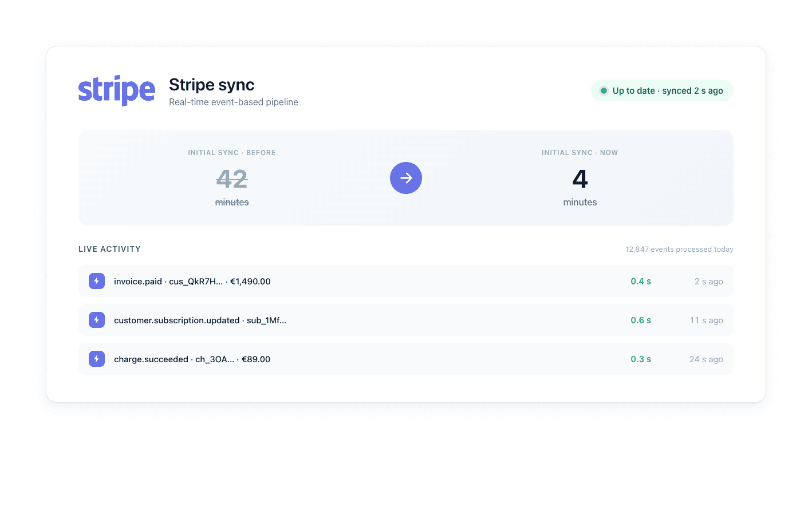
Task: Click lightning icon beside charge.succeeded event
Action: (97, 359)
